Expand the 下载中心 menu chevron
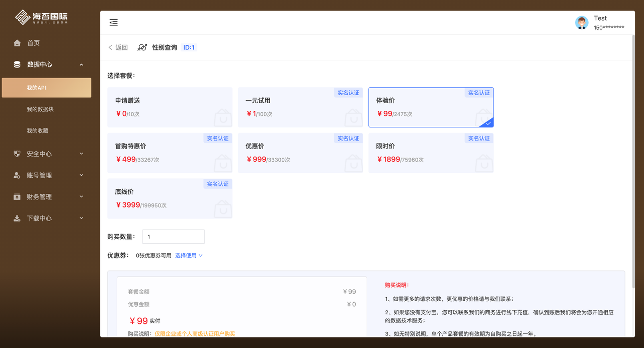644x348 pixels. pos(82,218)
